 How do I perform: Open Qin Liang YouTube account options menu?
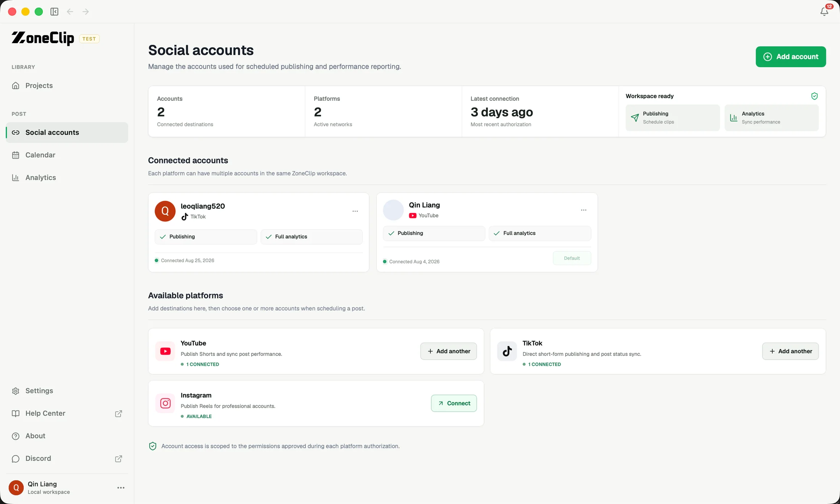point(583,210)
